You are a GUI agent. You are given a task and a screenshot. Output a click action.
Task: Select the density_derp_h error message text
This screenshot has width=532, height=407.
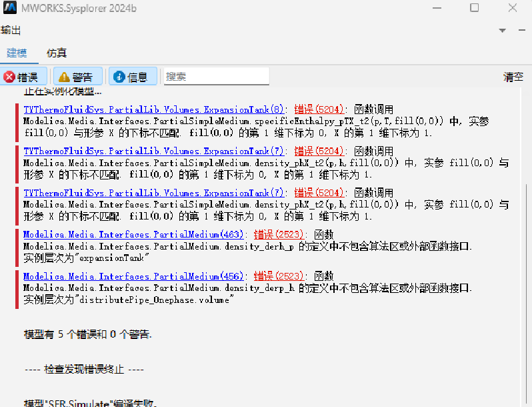(x=248, y=288)
